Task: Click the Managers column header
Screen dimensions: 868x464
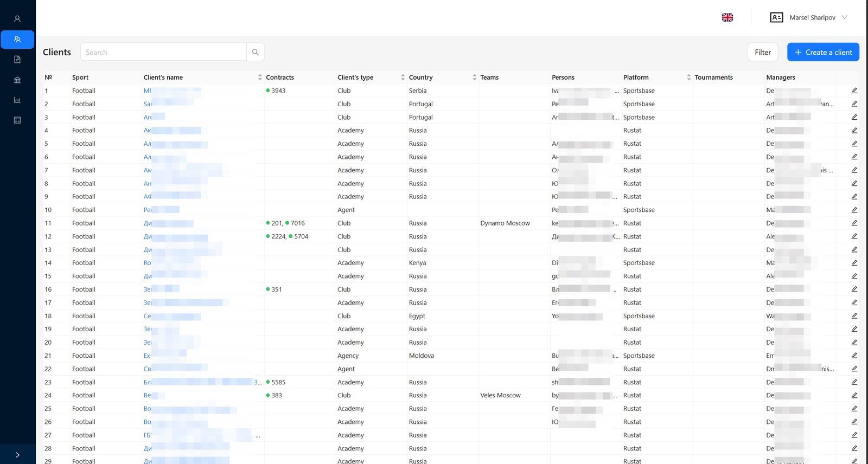Action: click(x=781, y=78)
